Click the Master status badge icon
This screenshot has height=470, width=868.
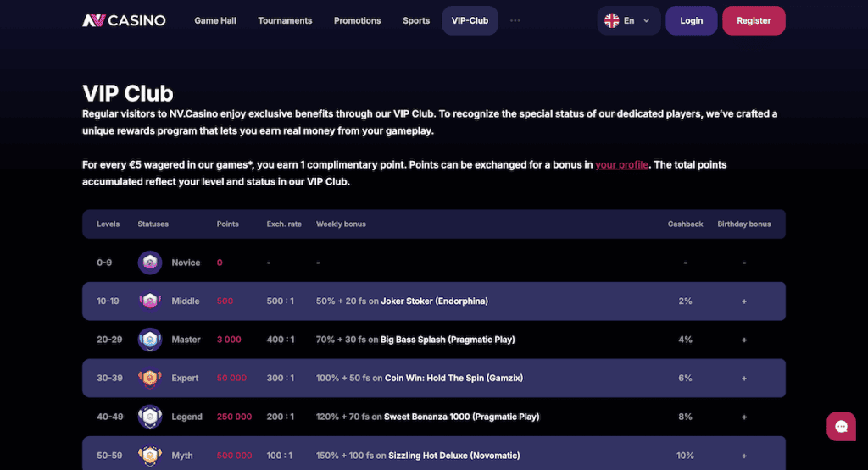pos(150,340)
